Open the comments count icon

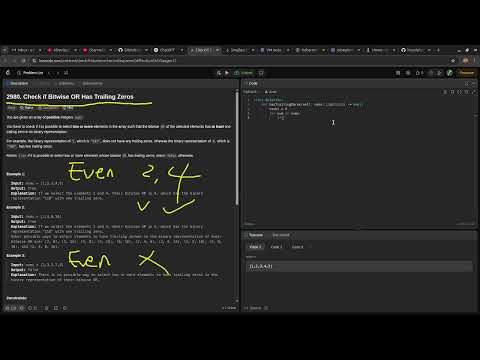click(33, 308)
